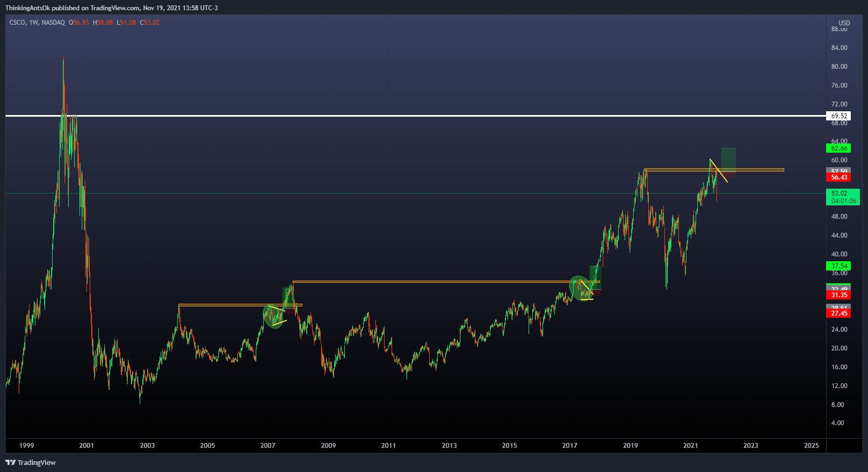Image resolution: width=868 pixels, height=472 pixels.
Task: Click the 2011 label on time axis
Action: 388,446
